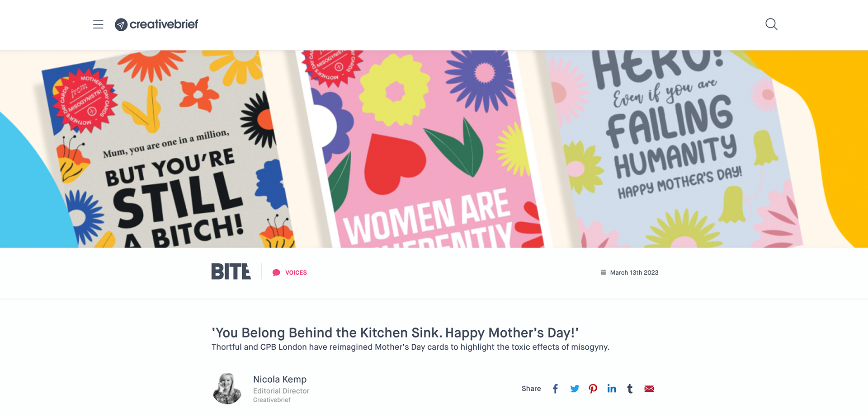The height and width of the screenshot is (417, 868).
Task: Click the creativebrief paper-plane logo icon
Action: coord(121,24)
